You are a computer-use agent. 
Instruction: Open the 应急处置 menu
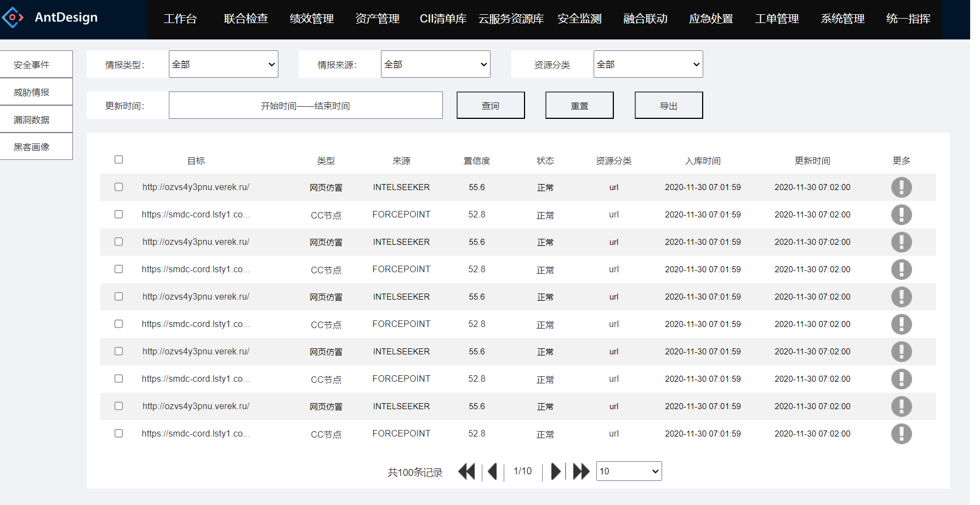coord(711,19)
